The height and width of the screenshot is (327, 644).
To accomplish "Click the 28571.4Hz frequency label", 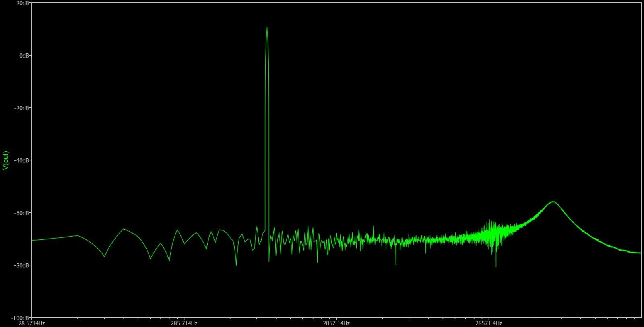I will 489,323.
